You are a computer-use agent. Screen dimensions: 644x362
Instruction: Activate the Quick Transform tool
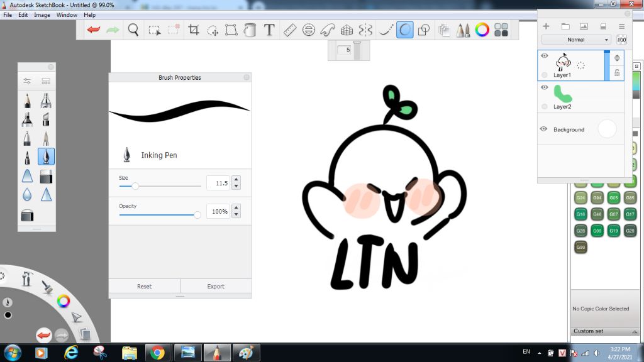point(213,30)
